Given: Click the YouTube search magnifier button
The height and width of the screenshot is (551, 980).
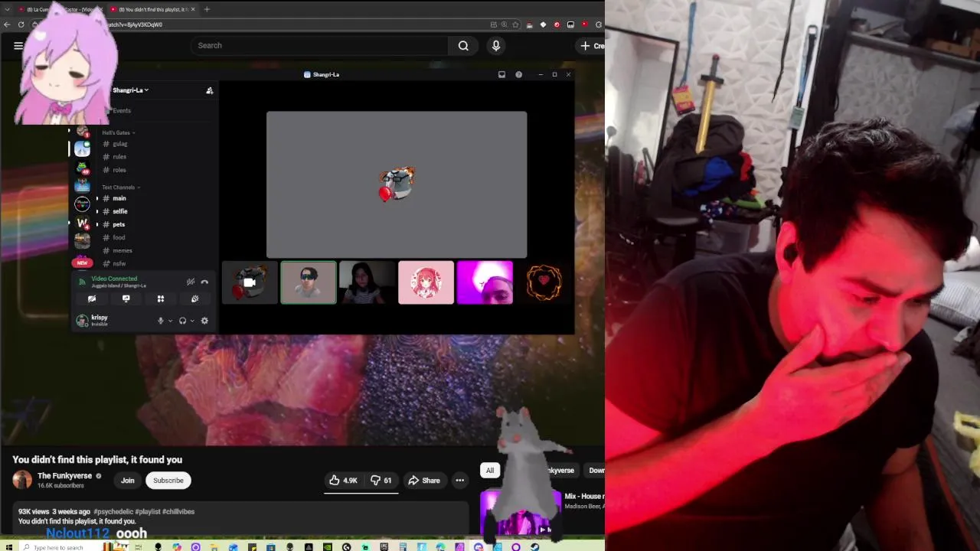Looking at the screenshot, I should (x=463, y=46).
